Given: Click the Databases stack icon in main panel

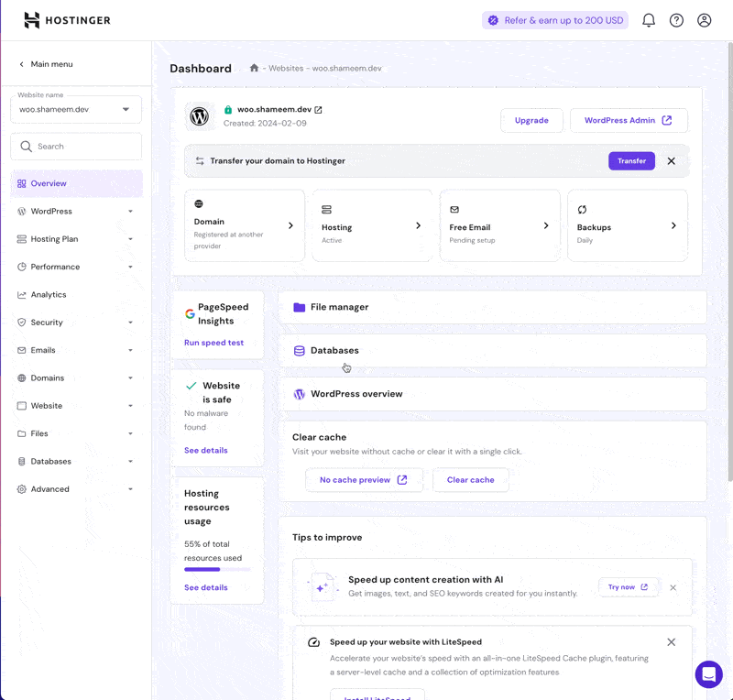Looking at the screenshot, I should coord(300,351).
